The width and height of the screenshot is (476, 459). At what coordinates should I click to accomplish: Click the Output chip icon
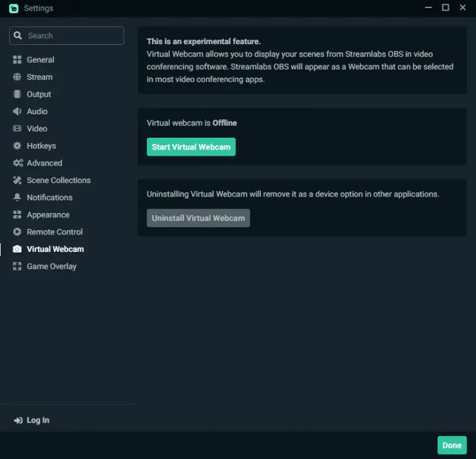tap(17, 94)
